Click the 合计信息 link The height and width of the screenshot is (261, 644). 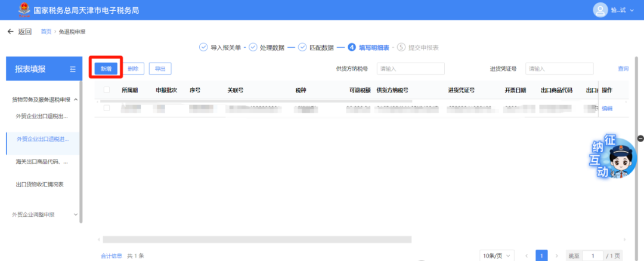click(112, 256)
